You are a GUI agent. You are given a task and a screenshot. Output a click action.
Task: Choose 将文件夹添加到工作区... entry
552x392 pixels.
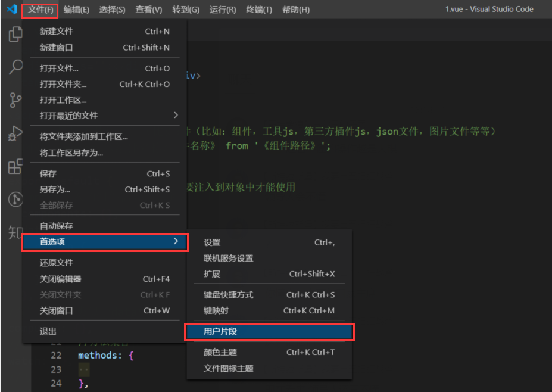pyautogui.click(x=105, y=136)
